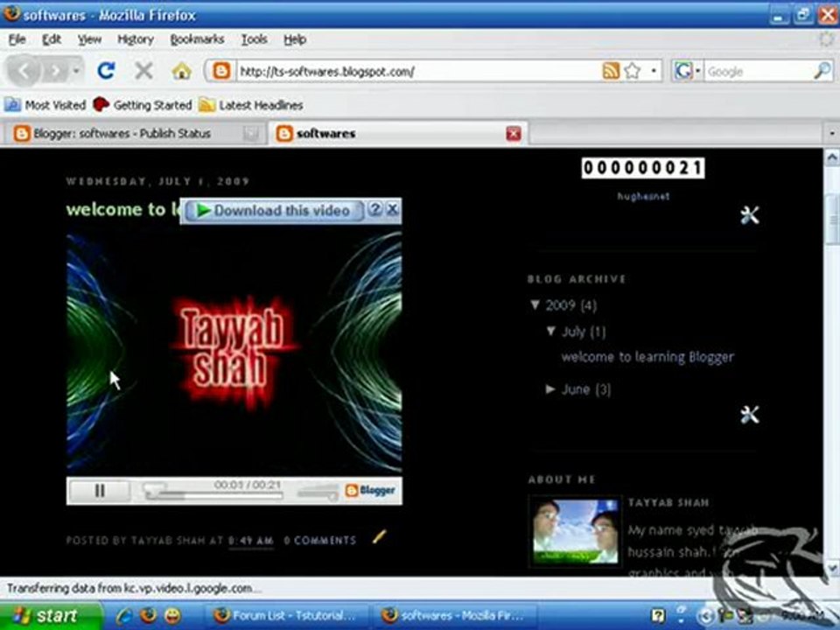Open the July (1) archive link

[584, 332]
